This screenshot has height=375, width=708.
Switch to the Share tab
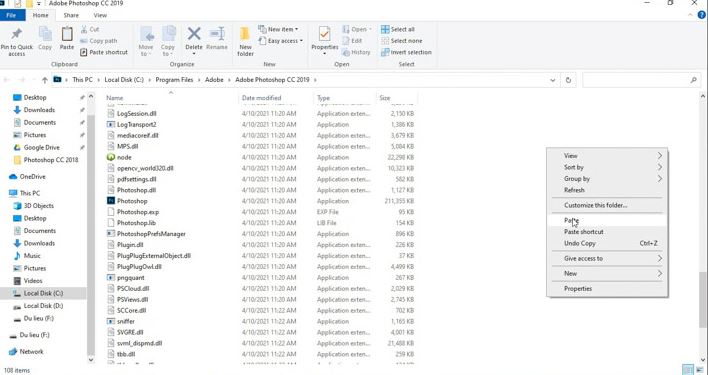coord(71,15)
